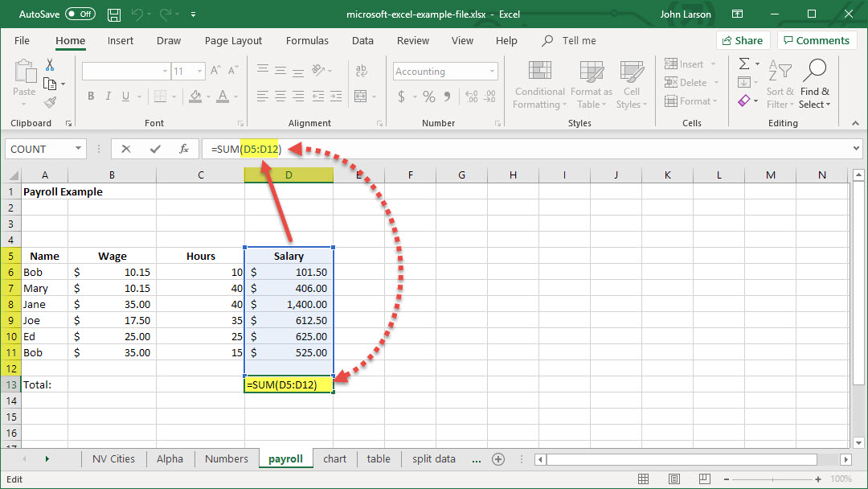Click the Clear eraser icon

pyautogui.click(x=744, y=101)
